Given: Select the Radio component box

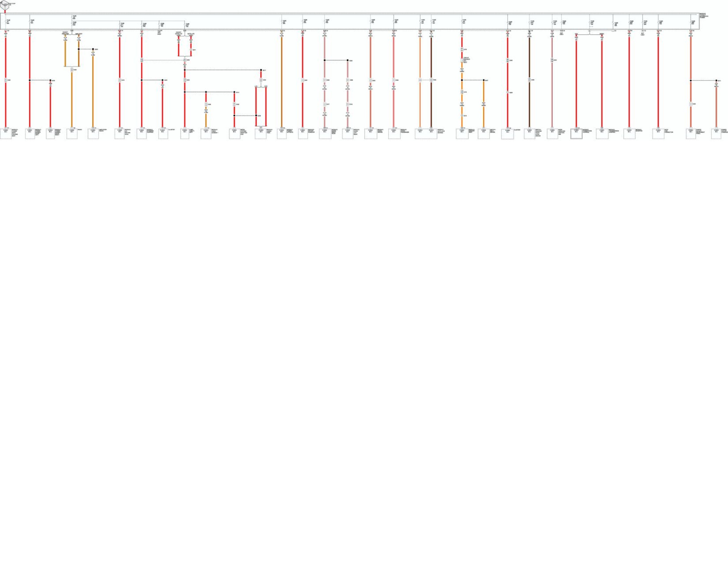Looking at the screenshot, I should click(x=72, y=134).
